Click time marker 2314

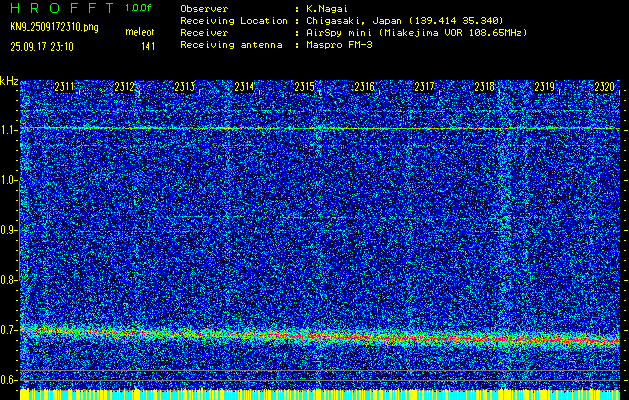click(244, 87)
